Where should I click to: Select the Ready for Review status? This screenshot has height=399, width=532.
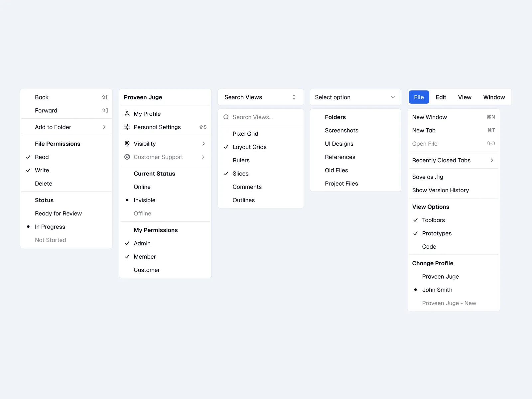(58, 213)
